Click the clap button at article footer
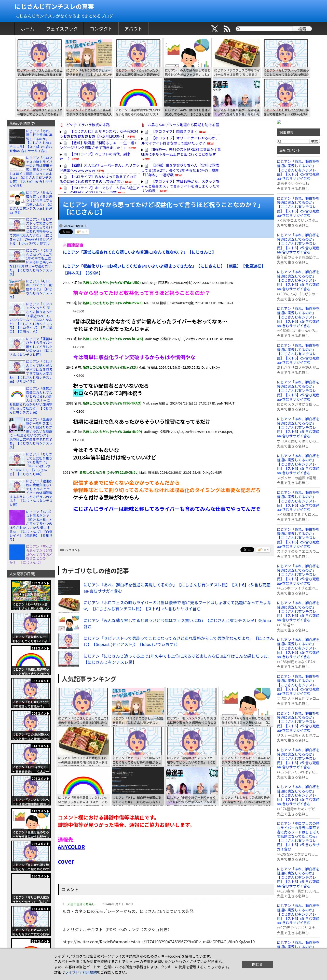Image resolution: width=327 pixels, height=980 pixels. (x=263, y=550)
